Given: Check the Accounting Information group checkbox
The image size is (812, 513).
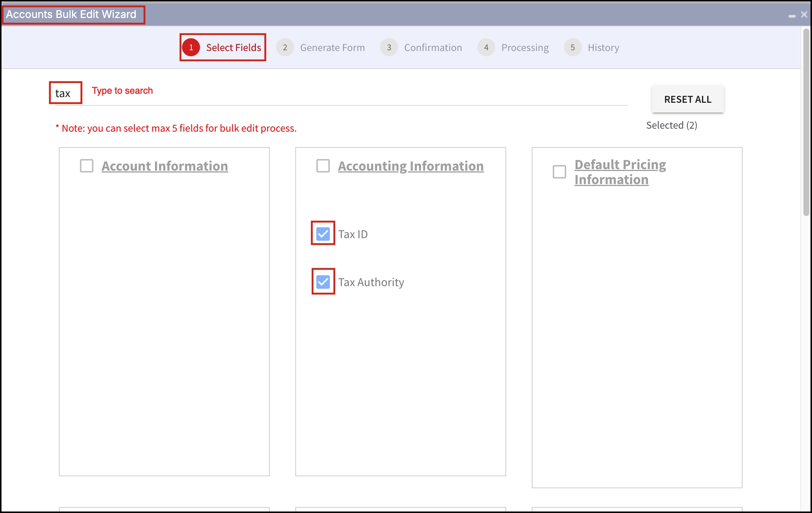Looking at the screenshot, I should point(323,166).
